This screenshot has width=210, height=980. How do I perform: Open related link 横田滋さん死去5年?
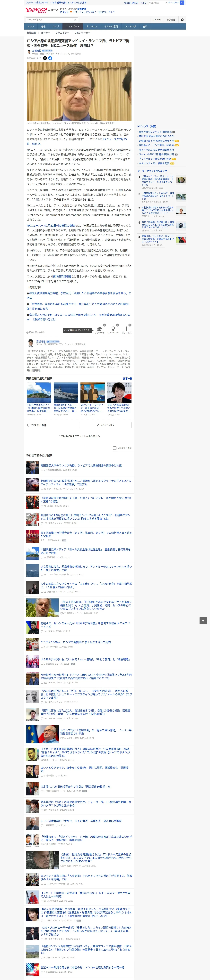(79, 317)
